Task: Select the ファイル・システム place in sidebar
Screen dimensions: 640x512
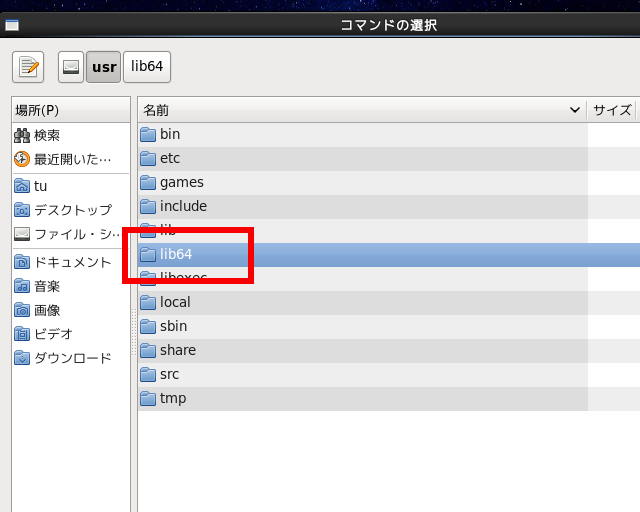Action: (x=72, y=234)
